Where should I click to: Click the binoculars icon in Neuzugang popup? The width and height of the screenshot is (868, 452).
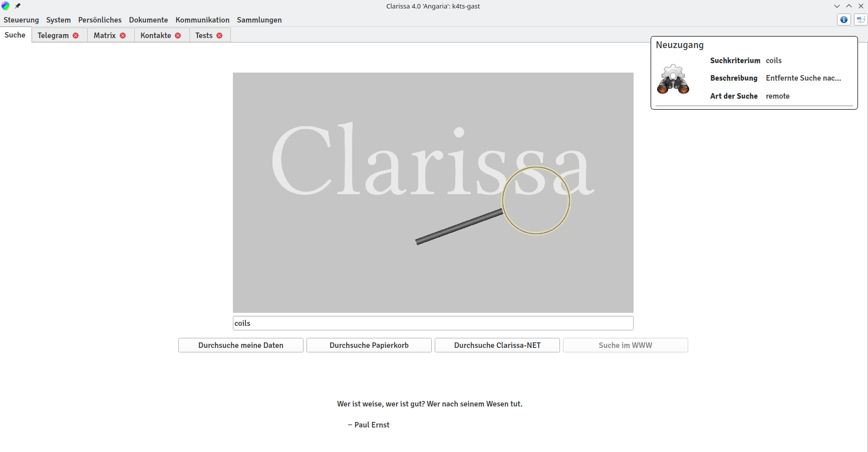[x=673, y=79]
